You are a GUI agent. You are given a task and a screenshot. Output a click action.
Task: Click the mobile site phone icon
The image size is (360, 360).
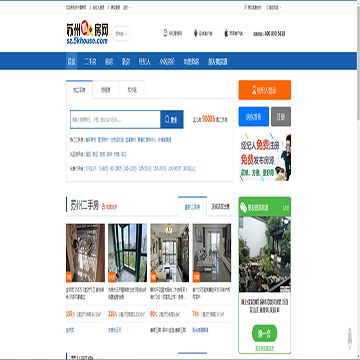[165, 33]
